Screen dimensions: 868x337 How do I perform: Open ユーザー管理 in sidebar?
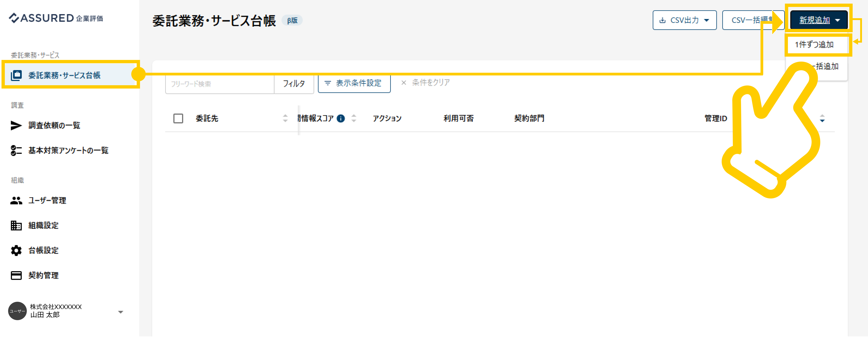47,201
